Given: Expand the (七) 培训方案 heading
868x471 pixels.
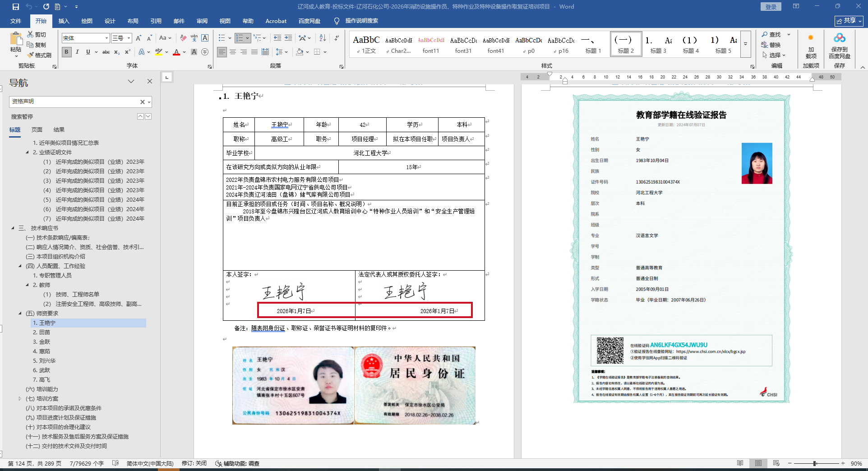Looking at the screenshot, I should [x=20, y=399].
